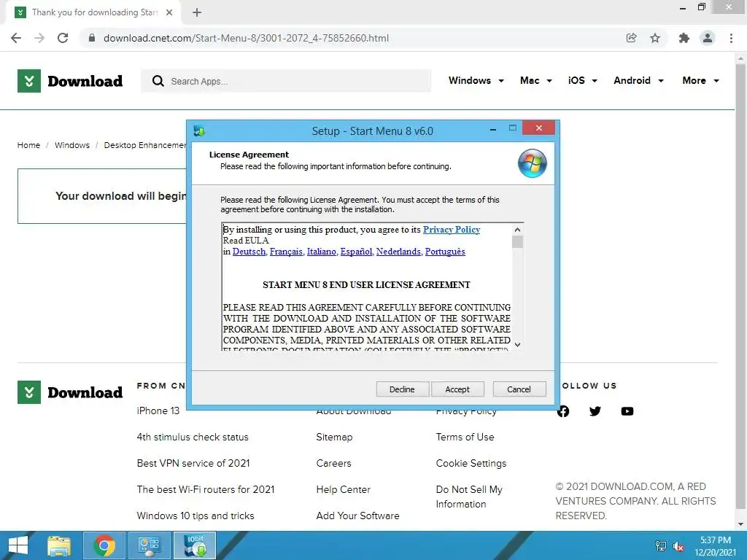Image resolution: width=747 pixels, height=560 pixels.
Task: Open the Facebook icon in footer
Action: [x=563, y=411]
